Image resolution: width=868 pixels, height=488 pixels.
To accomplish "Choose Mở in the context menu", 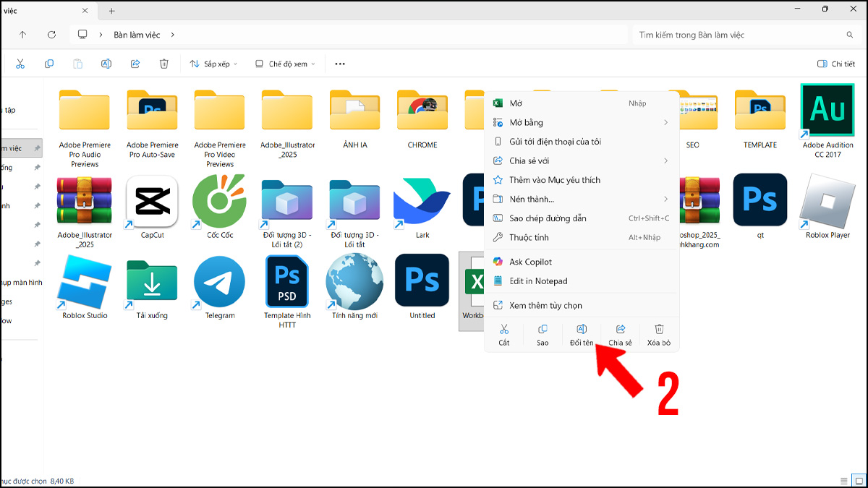I will tap(582, 103).
